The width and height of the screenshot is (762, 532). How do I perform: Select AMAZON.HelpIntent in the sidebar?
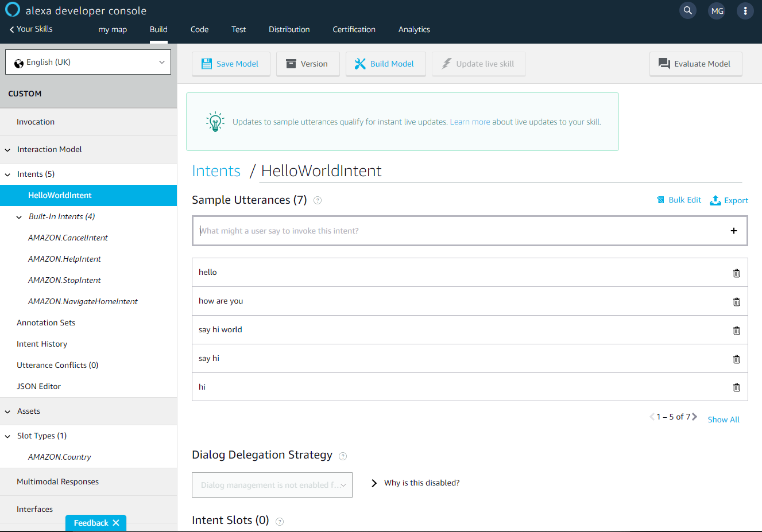coord(64,259)
